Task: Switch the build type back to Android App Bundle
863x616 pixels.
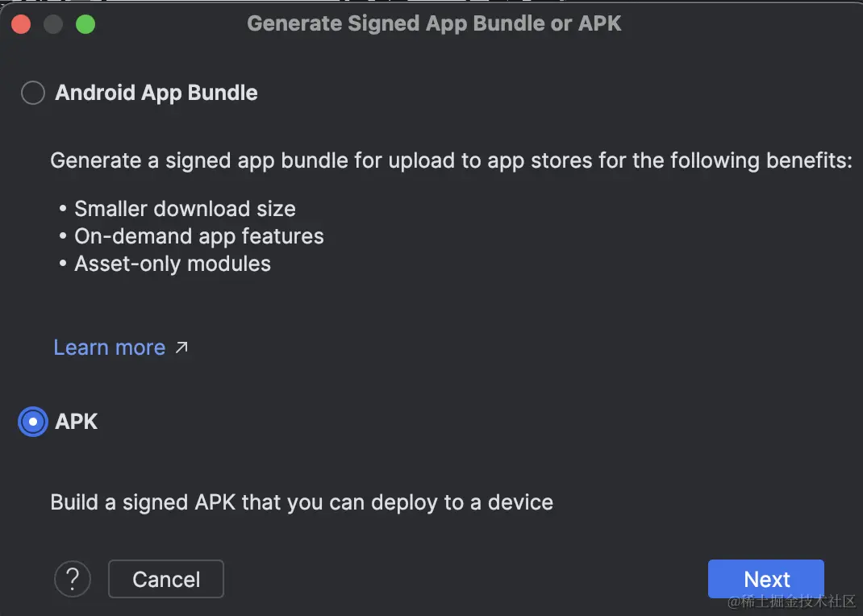Action: (x=32, y=93)
